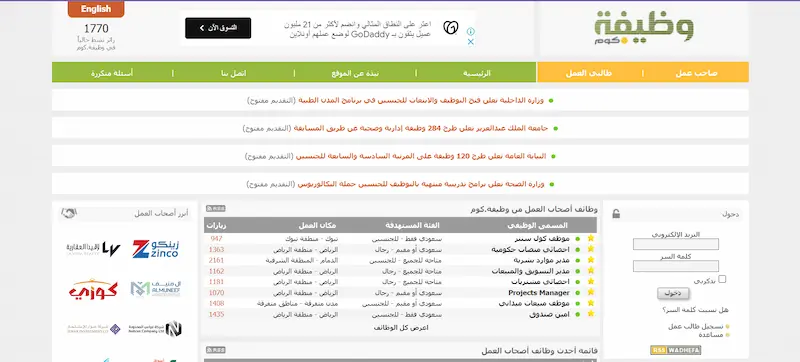Open the Nabcon Company employer logo

tap(156, 328)
